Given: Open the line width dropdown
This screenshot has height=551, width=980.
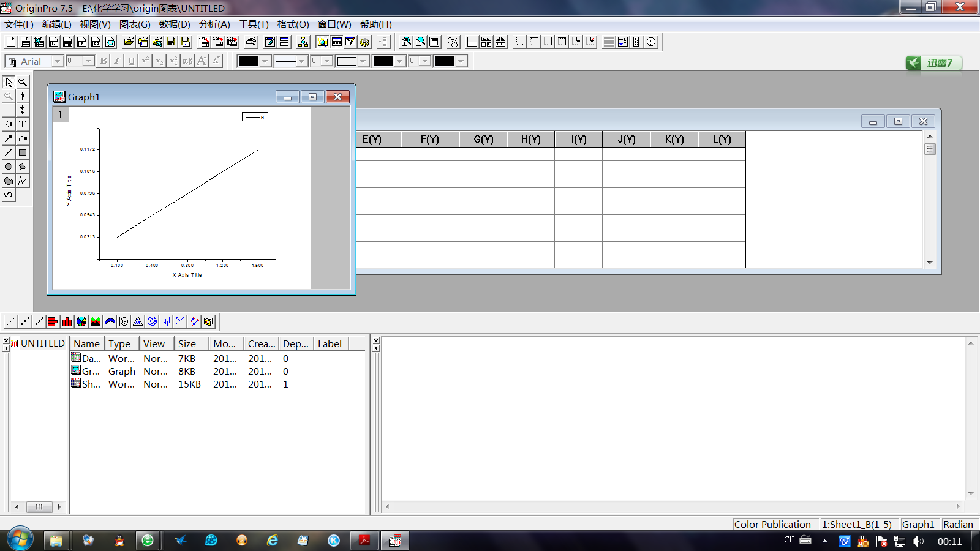Looking at the screenshot, I should (x=326, y=61).
